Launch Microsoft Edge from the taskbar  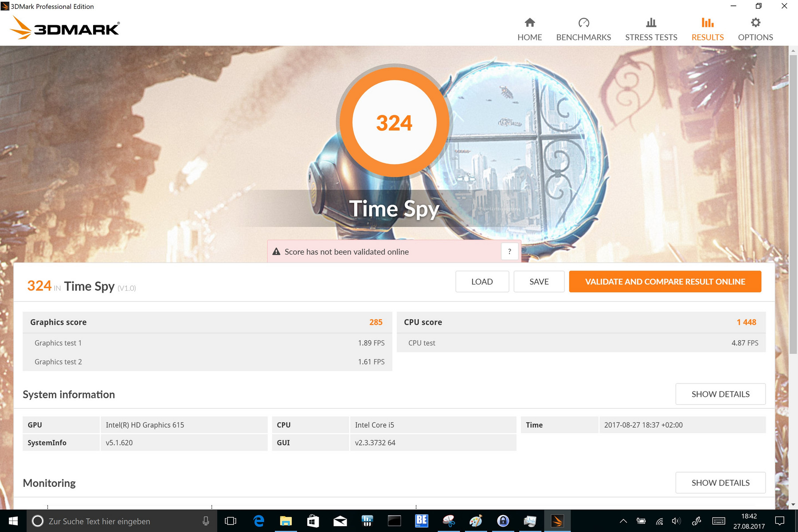[x=258, y=521]
